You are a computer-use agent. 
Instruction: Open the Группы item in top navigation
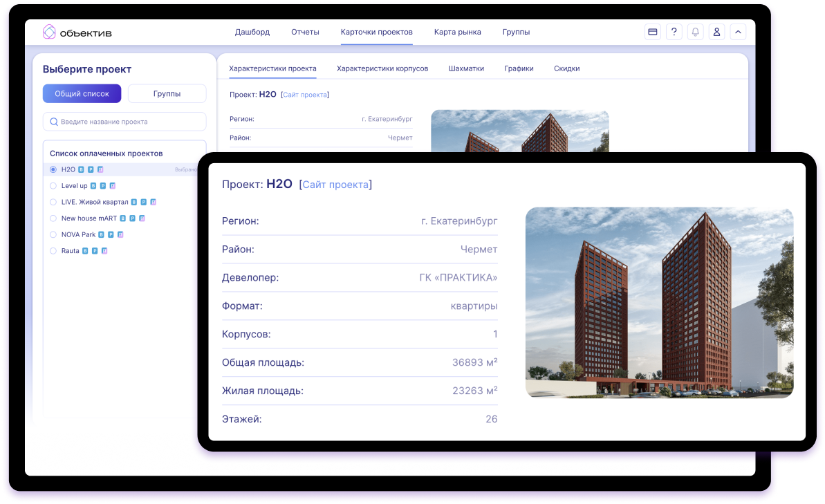516,32
